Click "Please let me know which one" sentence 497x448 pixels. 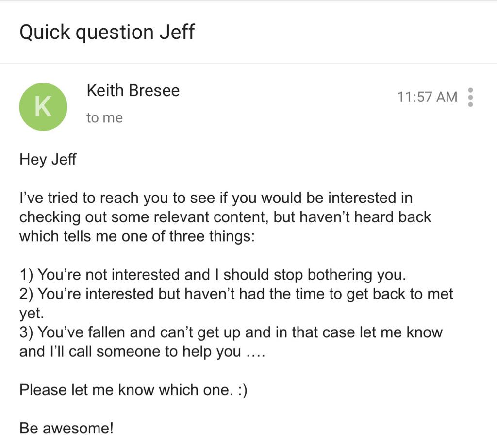(x=124, y=390)
